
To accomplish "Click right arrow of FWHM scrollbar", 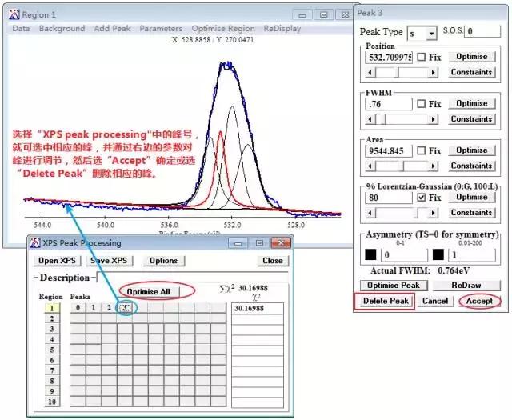I will point(434,119).
